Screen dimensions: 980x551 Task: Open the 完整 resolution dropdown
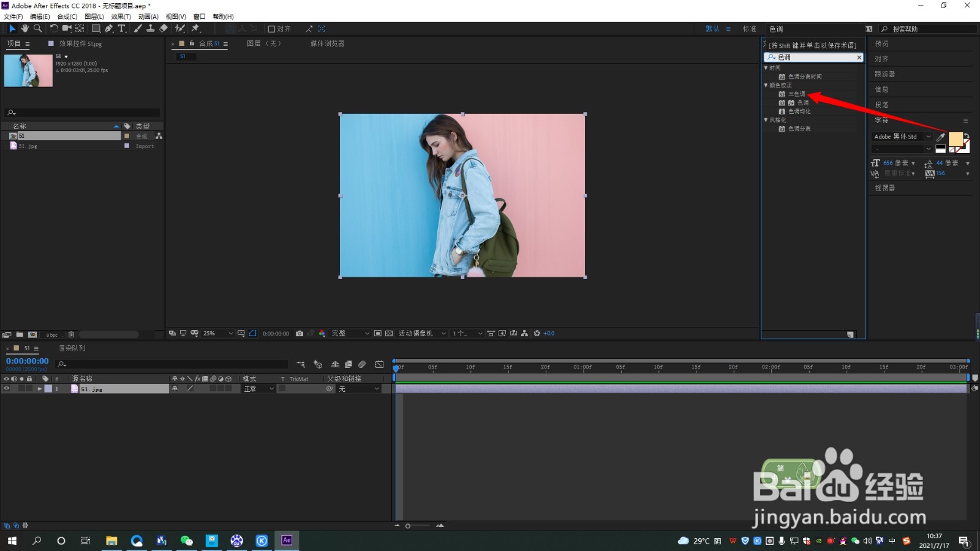pyautogui.click(x=350, y=334)
